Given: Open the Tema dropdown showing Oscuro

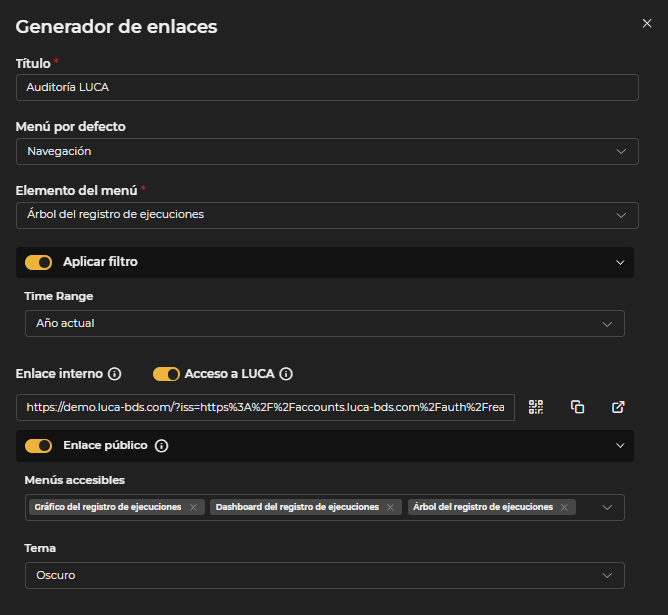Looking at the screenshot, I should (325, 575).
